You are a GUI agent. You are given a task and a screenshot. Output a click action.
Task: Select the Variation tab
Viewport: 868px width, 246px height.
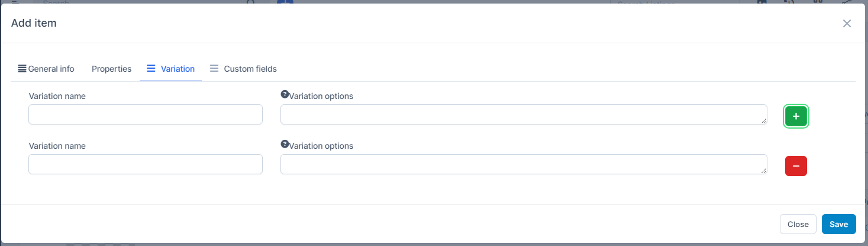click(x=170, y=69)
